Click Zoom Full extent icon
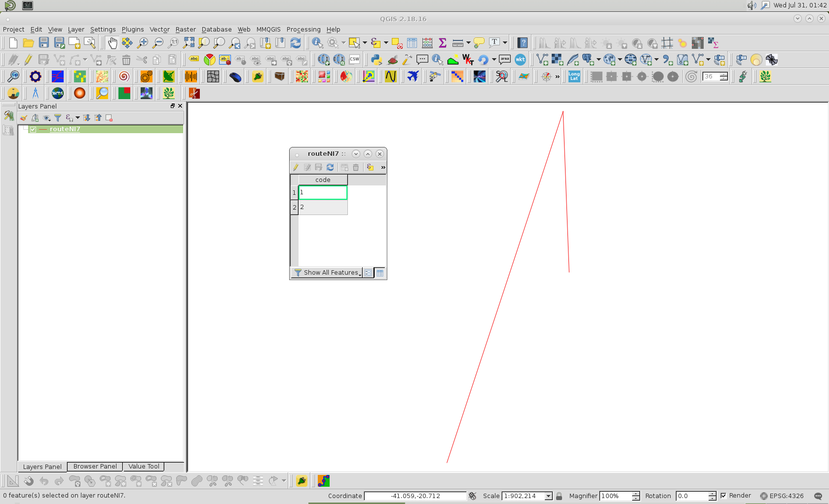This screenshot has height=504, width=829. point(188,43)
